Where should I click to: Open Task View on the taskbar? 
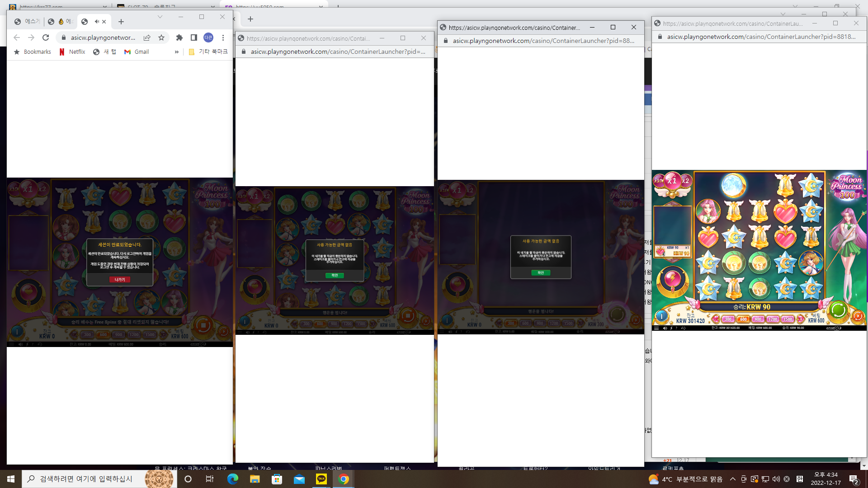pos(210,479)
